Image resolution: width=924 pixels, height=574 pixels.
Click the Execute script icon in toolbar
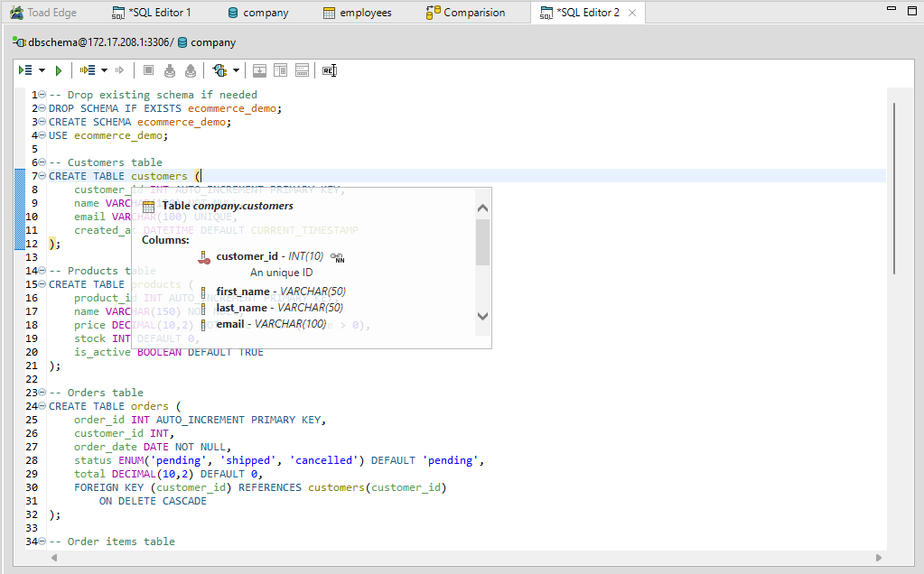click(25, 70)
